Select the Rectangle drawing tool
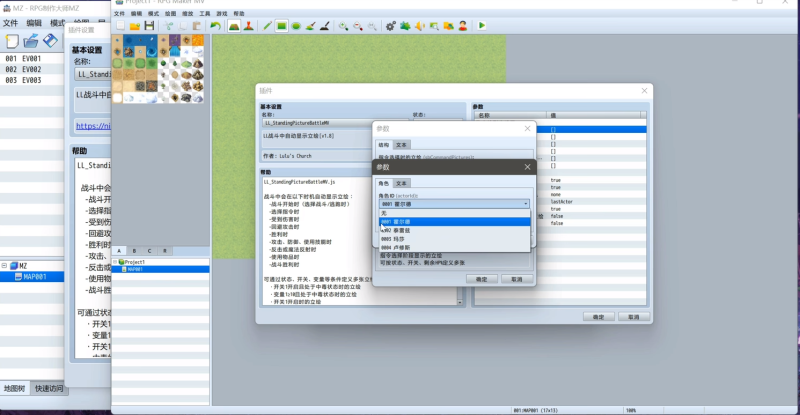 tap(281, 26)
